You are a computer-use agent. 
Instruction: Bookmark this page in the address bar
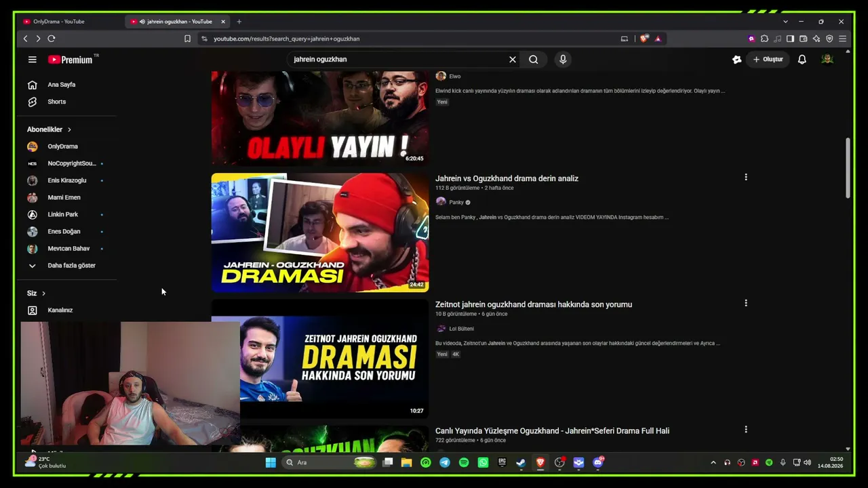187,39
